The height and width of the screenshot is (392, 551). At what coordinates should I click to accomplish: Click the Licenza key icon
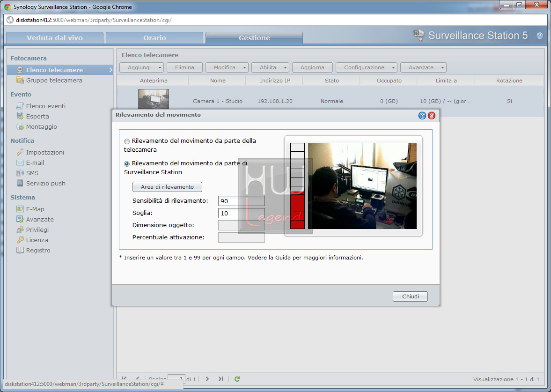pyautogui.click(x=20, y=240)
